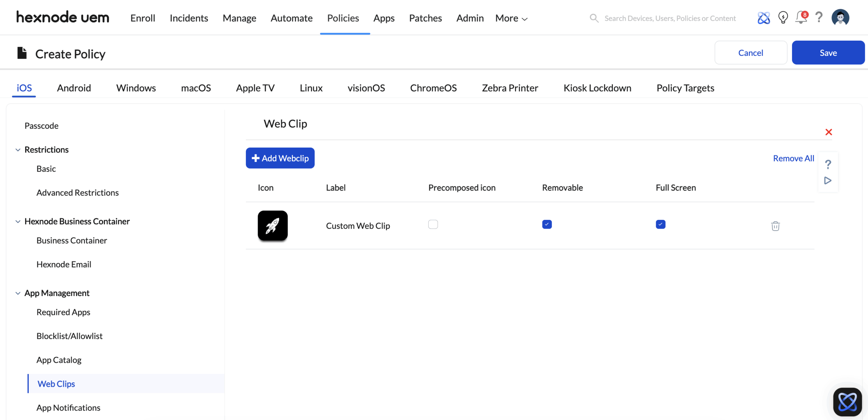This screenshot has height=420, width=868.
Task: Open Advanced Restrictions
Action: (x=78, y=193)
